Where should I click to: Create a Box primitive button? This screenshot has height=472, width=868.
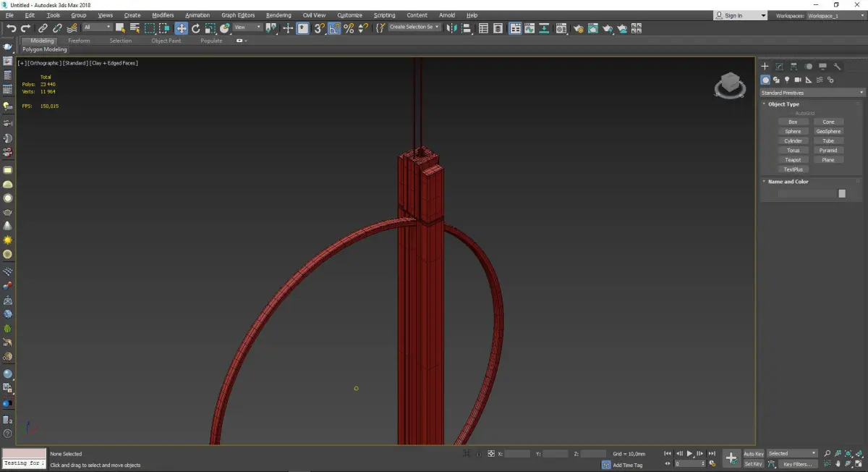(793, 122)
